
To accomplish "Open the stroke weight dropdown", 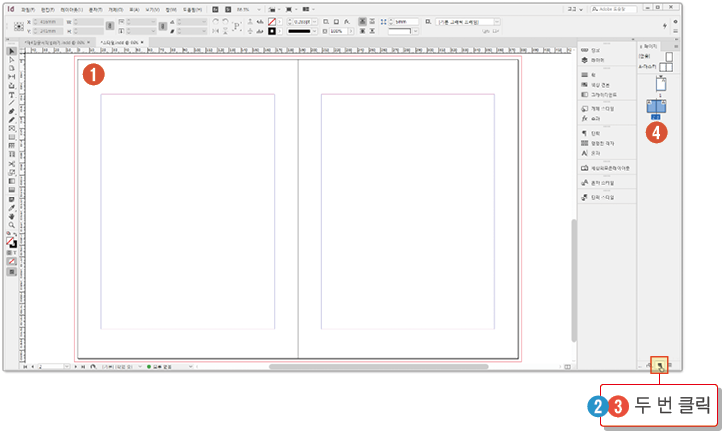I will [x=314, y=22].
